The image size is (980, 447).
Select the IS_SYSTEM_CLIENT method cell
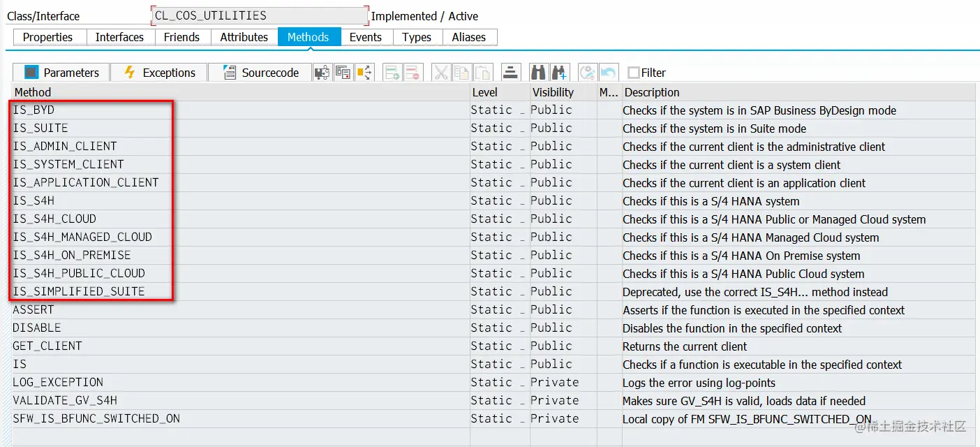241,165
